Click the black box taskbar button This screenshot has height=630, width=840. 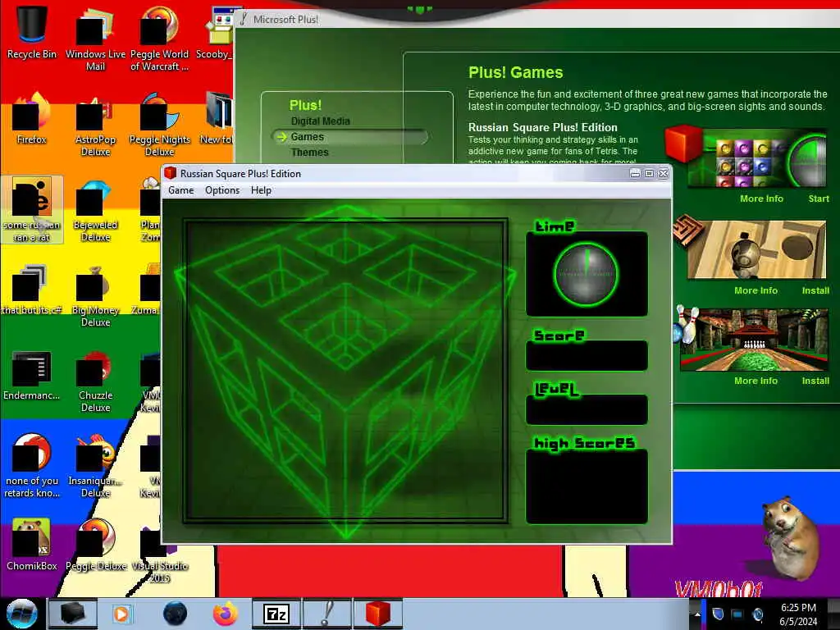tap(72, 614)
